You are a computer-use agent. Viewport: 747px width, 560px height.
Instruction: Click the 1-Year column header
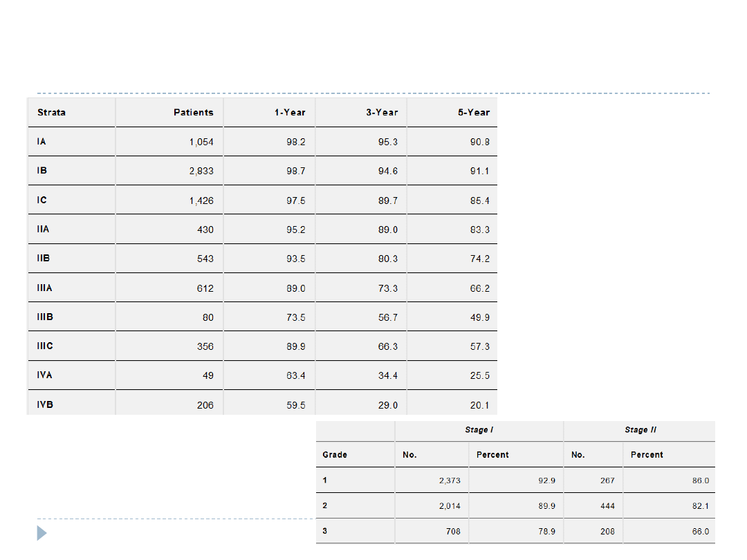click(x=290, y=112)
